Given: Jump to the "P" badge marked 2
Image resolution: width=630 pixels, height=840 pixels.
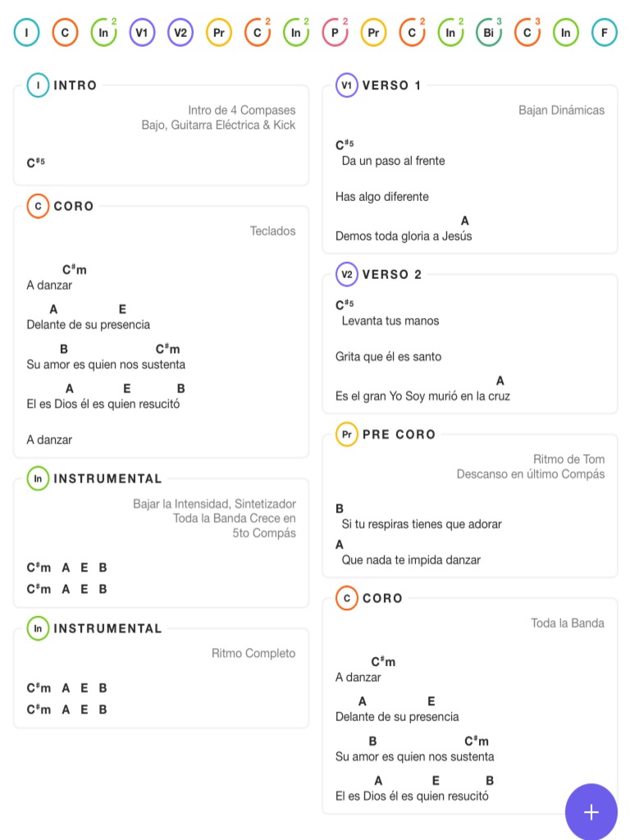Looking at the screenshot, I should [335, 33].
